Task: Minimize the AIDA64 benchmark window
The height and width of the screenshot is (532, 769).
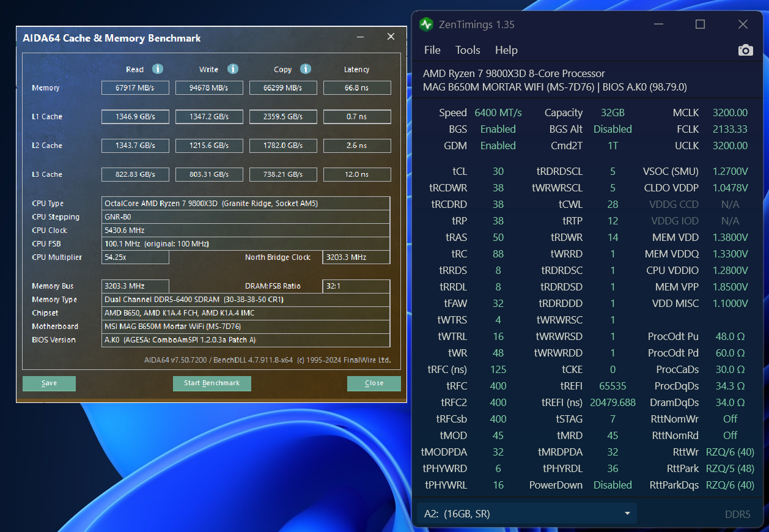Action: 361,37
